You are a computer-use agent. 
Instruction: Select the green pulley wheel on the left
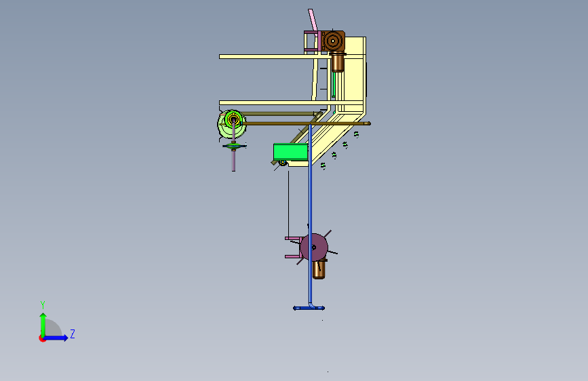point(232,124)
